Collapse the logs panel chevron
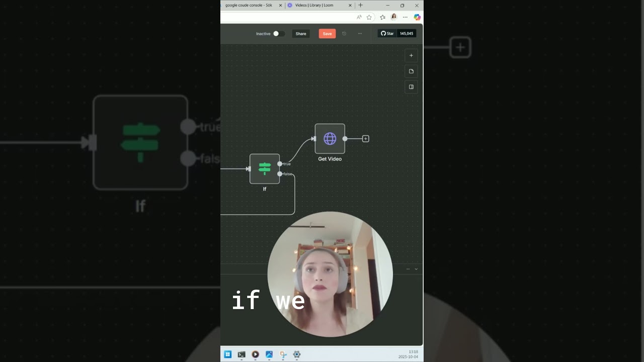 pyautogui.click(x=416, y=269)
